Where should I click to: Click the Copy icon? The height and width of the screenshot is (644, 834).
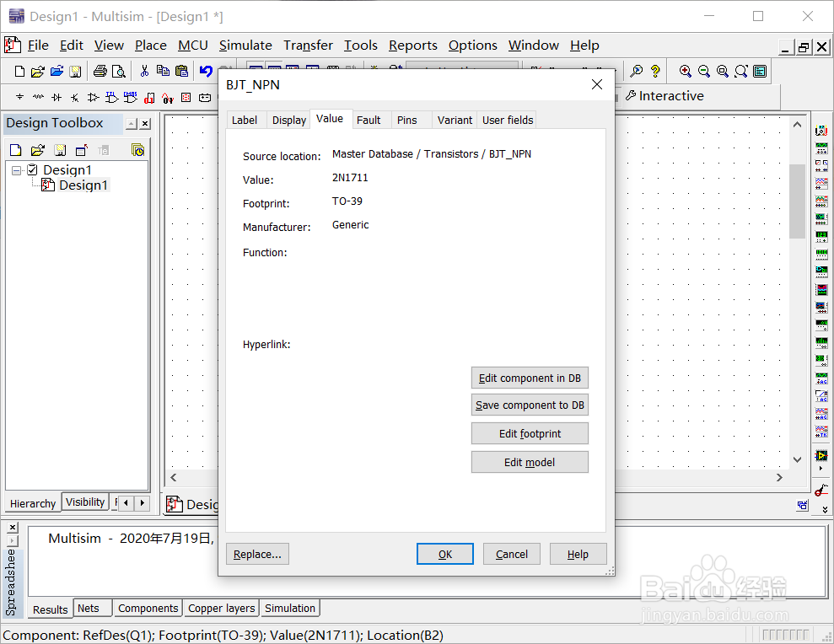coord(163,72)
